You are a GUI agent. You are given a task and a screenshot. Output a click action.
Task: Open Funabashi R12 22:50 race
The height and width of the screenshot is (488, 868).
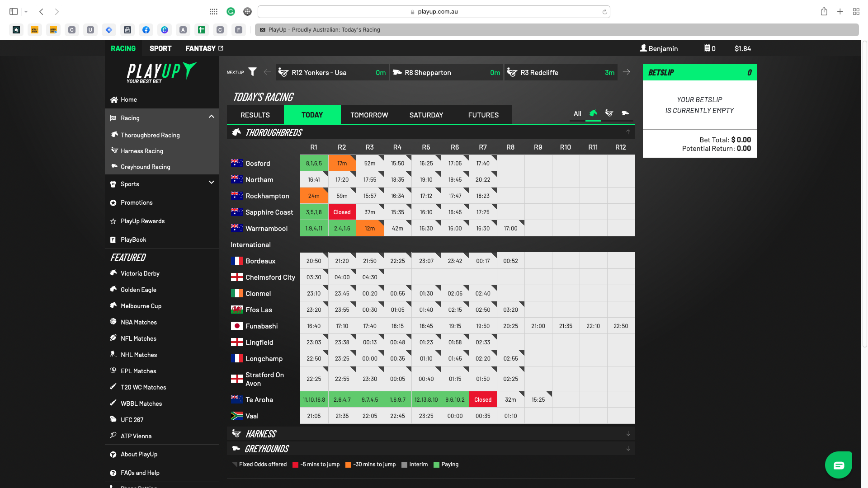[621, 326]
